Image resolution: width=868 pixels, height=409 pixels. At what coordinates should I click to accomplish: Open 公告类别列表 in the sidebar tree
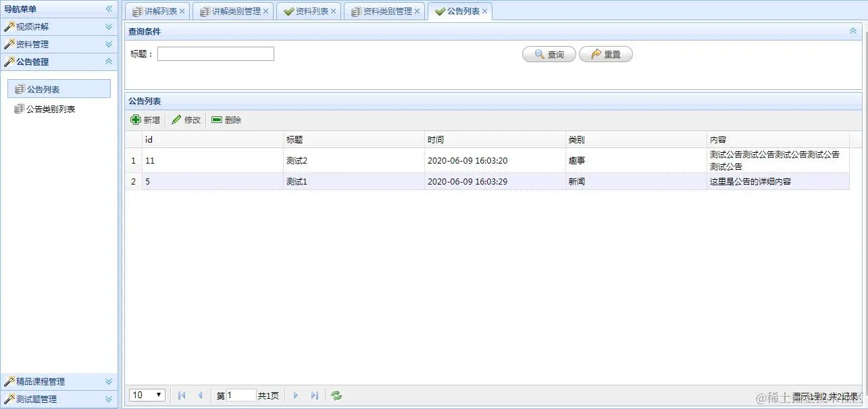(51, 109)
